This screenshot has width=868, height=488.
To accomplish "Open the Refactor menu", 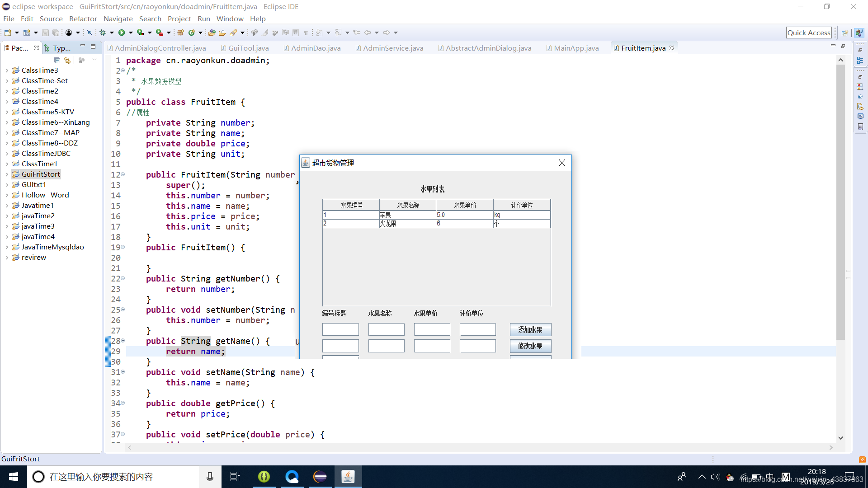I will pos(83,19).
